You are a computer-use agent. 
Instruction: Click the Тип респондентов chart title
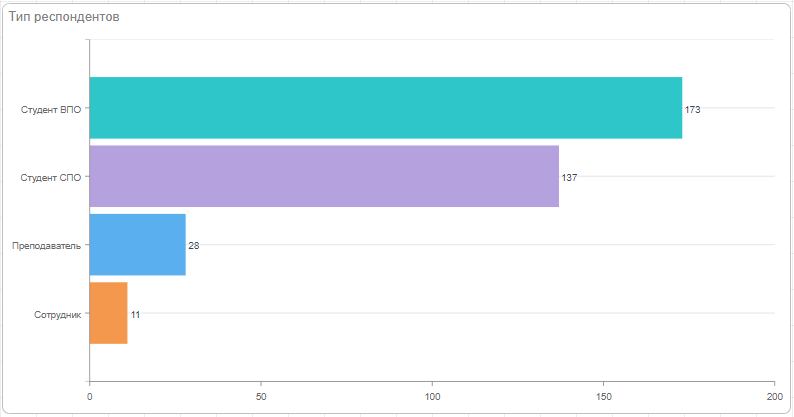click(65, 18)
